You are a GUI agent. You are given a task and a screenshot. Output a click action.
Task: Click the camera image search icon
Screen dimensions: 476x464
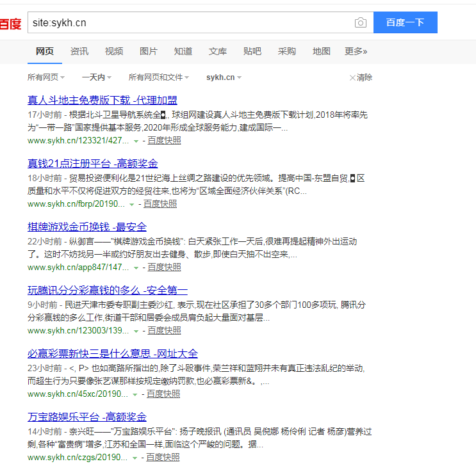pos(360,22)
